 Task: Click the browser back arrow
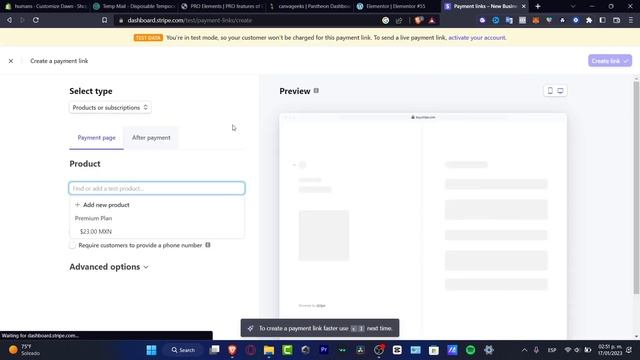pyautogui.click(x=9, y=20)
